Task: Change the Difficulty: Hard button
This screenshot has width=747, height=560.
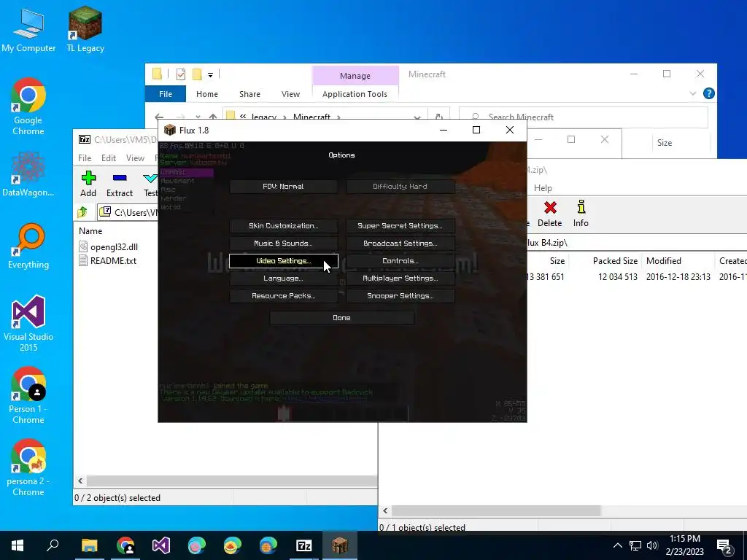Action: point(400,186)
